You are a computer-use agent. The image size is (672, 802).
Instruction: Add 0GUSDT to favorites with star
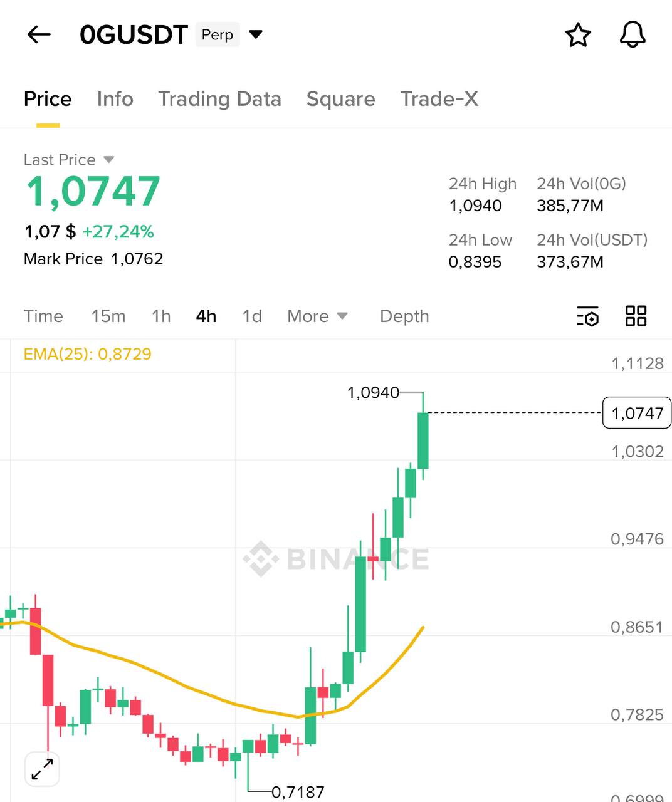[x=578, y=35]
